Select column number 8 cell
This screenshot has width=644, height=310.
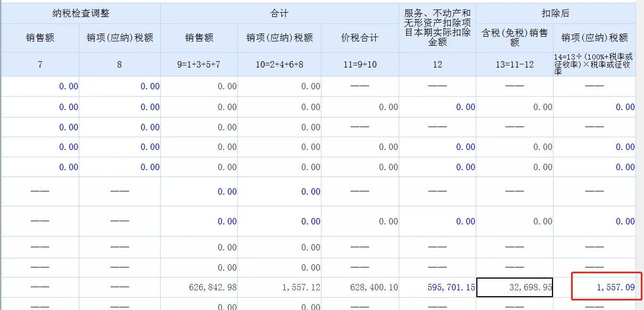119,64
